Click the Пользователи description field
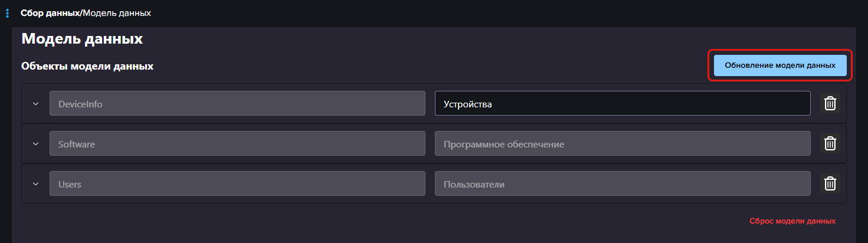868x243 pixels. pyautogui.click(x=622, y=183)
